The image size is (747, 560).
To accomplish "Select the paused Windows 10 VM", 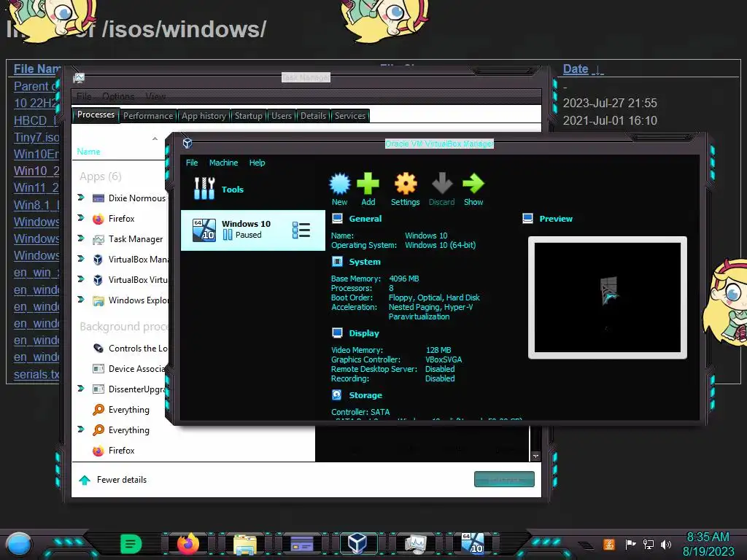I will pyautogui.click(x=252, y=230).
